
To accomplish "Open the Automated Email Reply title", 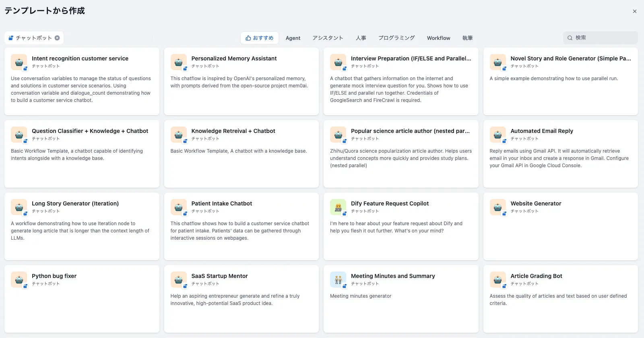I will 542,131.
